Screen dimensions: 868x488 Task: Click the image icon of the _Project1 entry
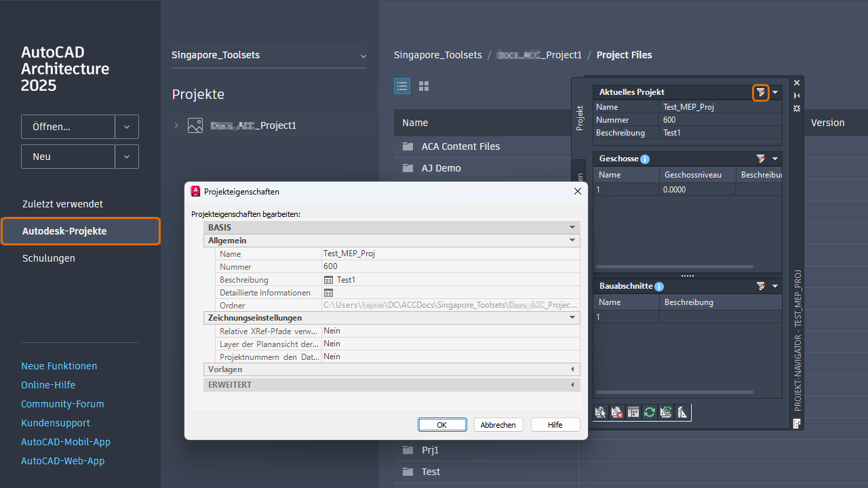pyautogui.click(x=195, y=125)
